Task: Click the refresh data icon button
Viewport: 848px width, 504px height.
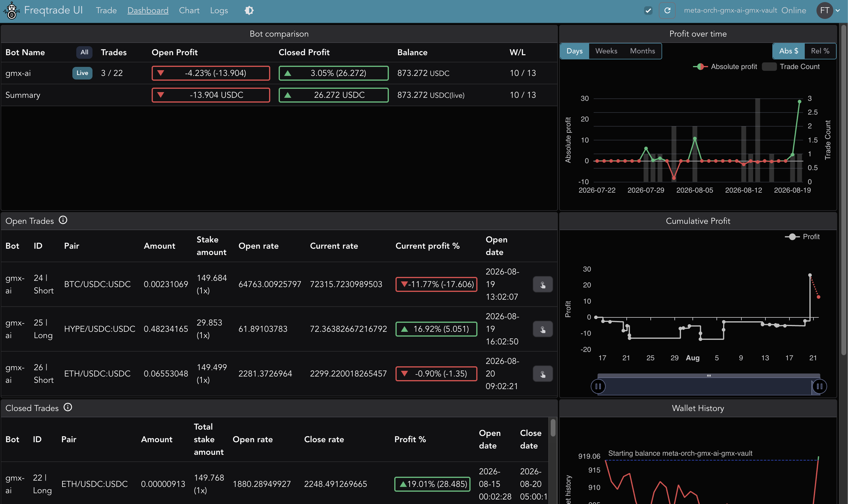Action: pos(667,10)
